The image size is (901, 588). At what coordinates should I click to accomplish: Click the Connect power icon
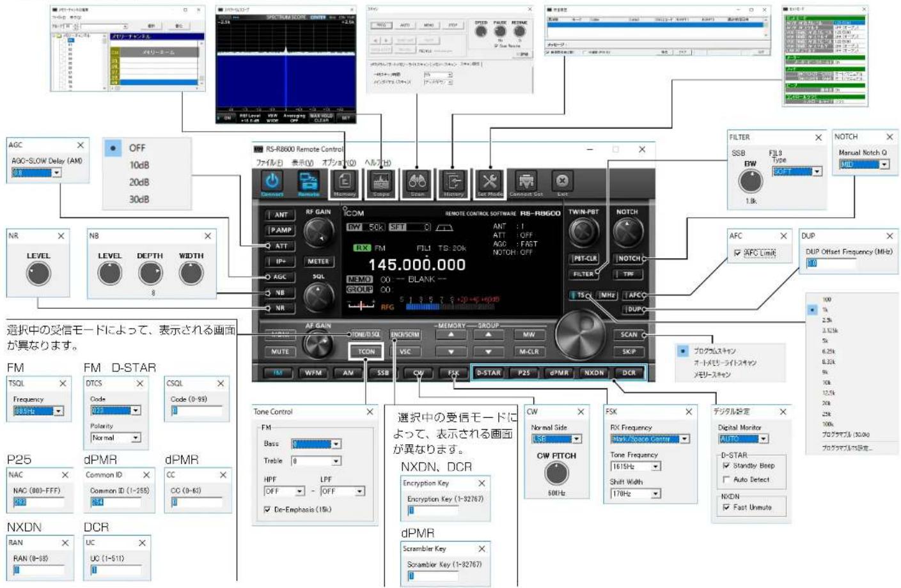point(272,183)
